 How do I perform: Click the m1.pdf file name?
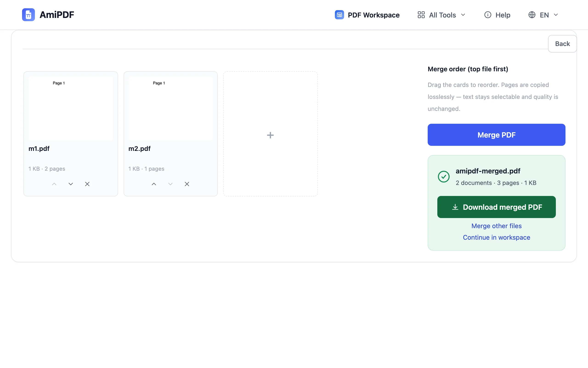click(x=39, y=149)
